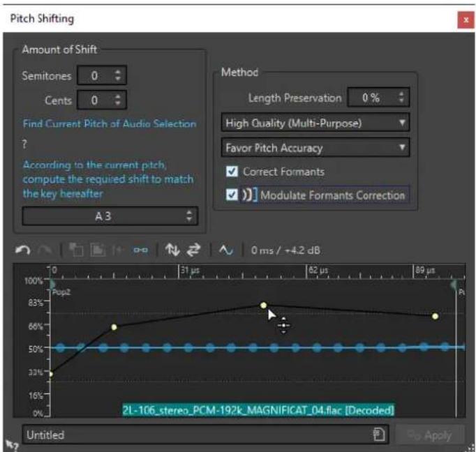Click the end marker at right ruler edge
The width and height of the screenshot is (476, 452).
(454, 285)
